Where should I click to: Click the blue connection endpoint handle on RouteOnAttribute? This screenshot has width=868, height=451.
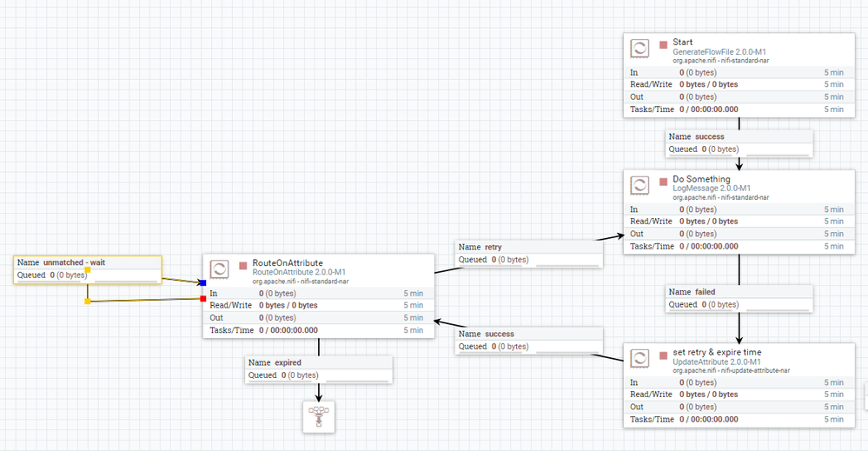pyautogui.click(x=203, y=282)
